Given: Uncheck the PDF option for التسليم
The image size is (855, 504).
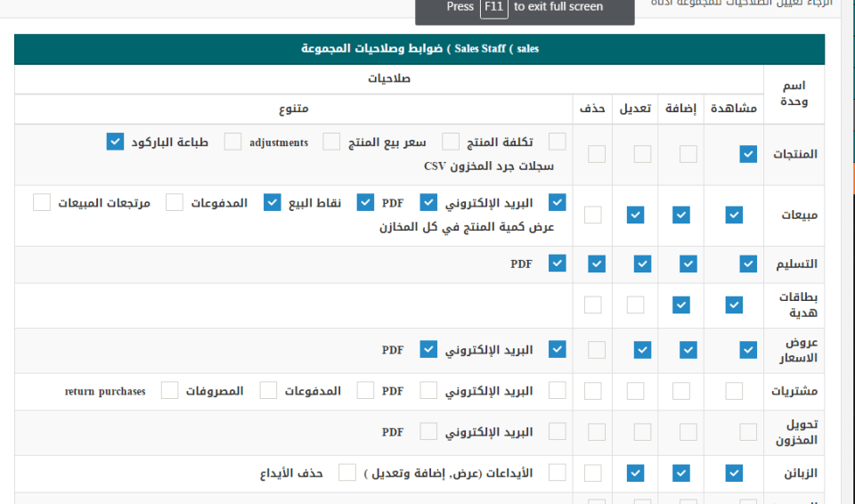Looking at the screenshot, I should (557, 264).
